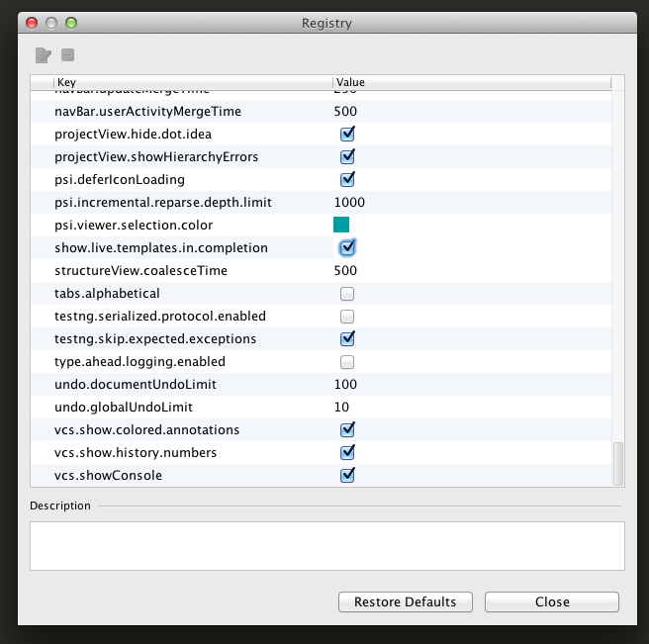The image size is (649, 644).
Task: Click the Close button
Action: [x=552, y=601]
